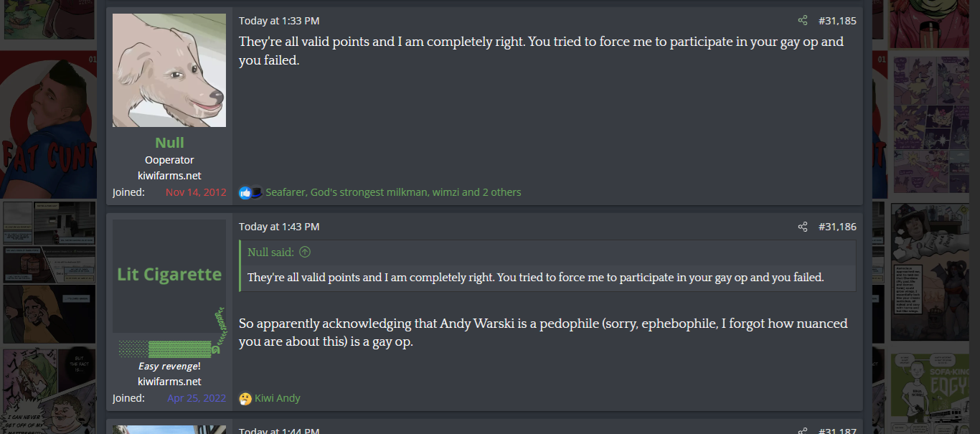Click the "Today at 1:33 PM" timestamp
The image size is (980, 434).
tap(279, 21)
